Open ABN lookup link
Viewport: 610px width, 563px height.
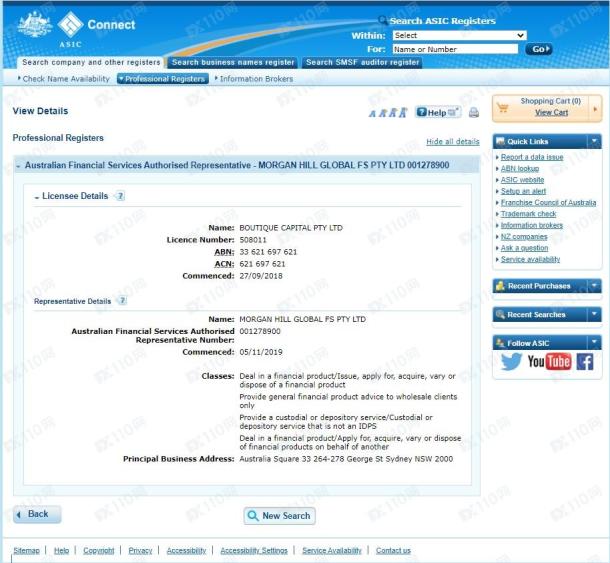point(520,168)
